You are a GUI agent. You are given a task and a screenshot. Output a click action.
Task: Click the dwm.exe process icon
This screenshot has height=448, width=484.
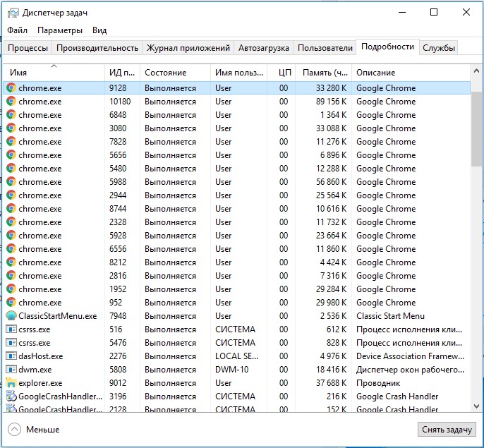[11, 370]
